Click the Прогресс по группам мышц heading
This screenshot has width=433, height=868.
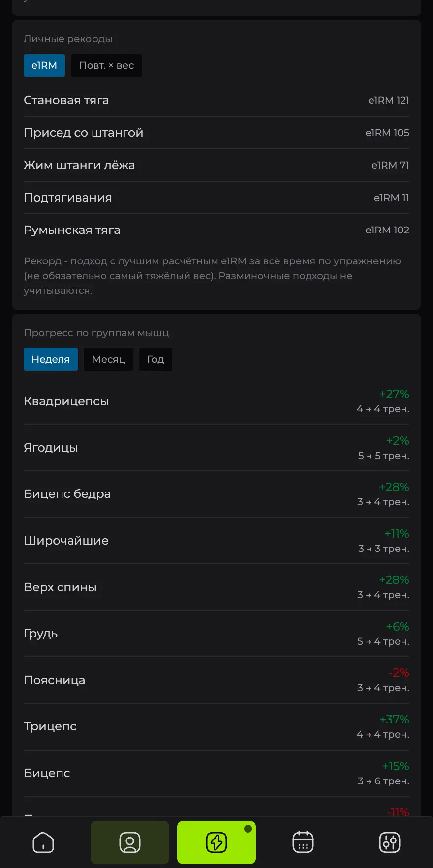pos(96,333)
